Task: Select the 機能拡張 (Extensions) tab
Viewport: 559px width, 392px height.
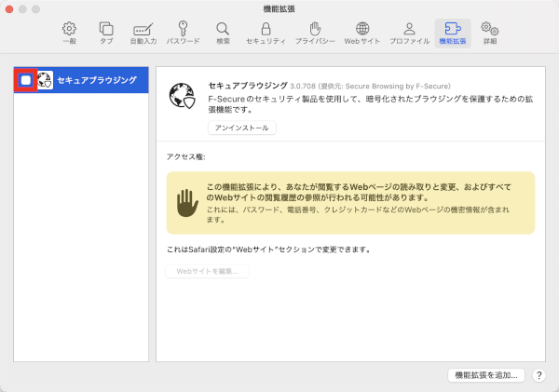Action: coord(453,34)
